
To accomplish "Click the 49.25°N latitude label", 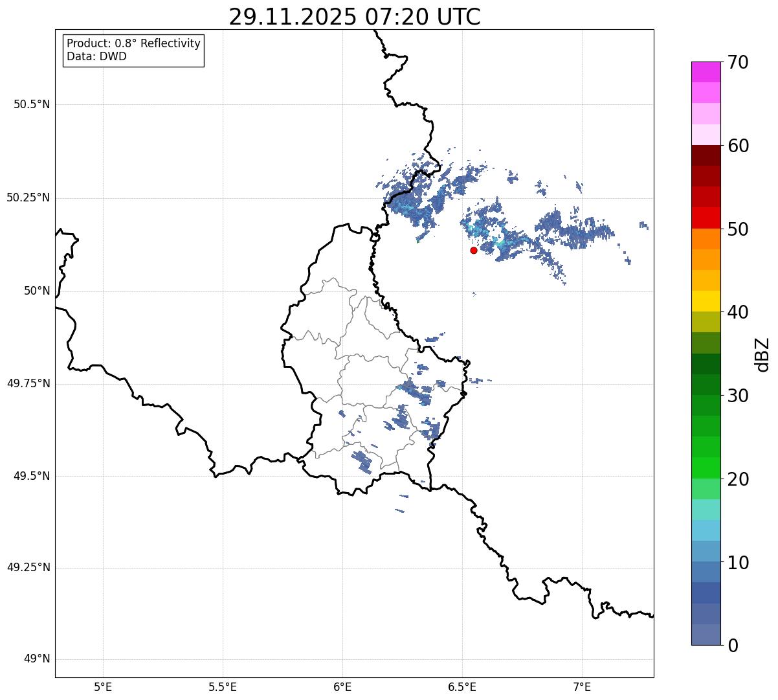I will (x=28, y=567).
